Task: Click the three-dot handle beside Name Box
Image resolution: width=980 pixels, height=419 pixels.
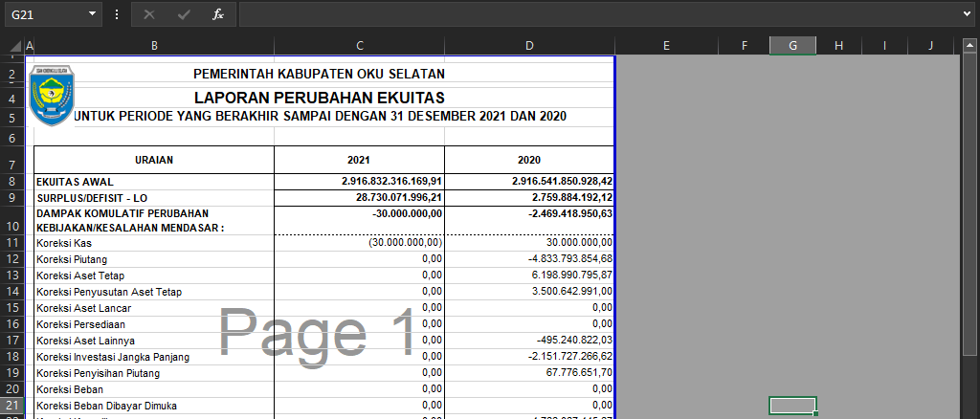Action: point(117,14)
